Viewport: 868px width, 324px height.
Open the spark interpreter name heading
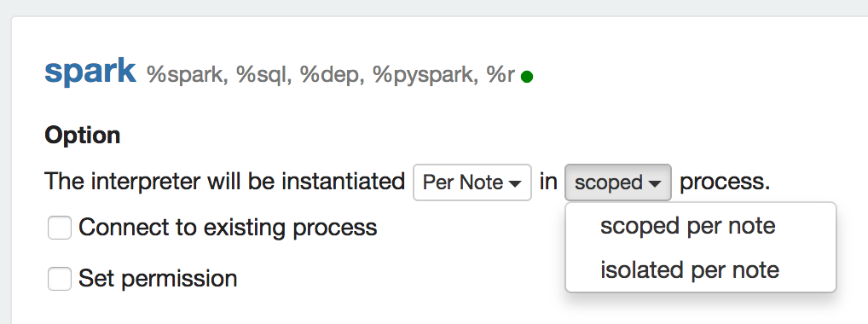tap(90, 71)
